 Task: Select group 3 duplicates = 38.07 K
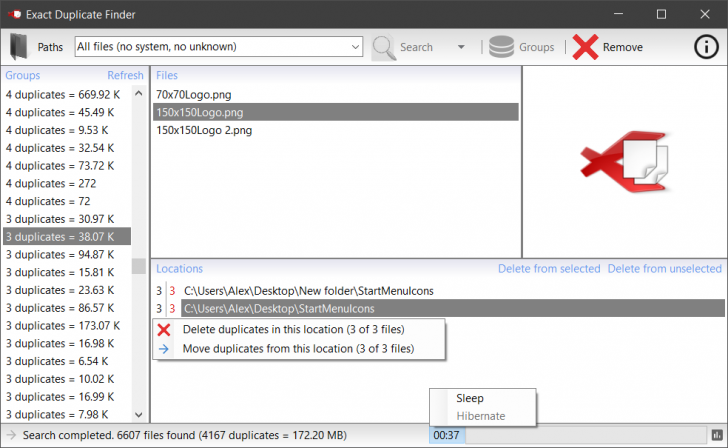[67, 237]
